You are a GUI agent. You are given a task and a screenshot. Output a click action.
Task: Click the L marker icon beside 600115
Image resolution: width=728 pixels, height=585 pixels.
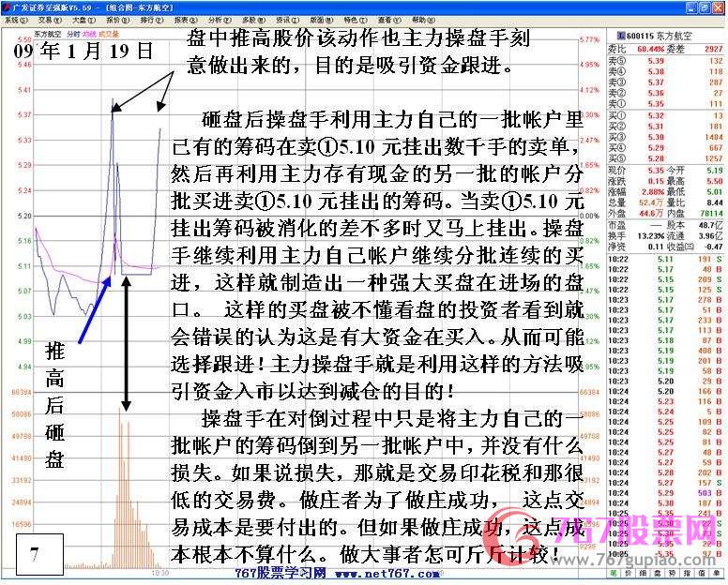[x=620, y=36]
